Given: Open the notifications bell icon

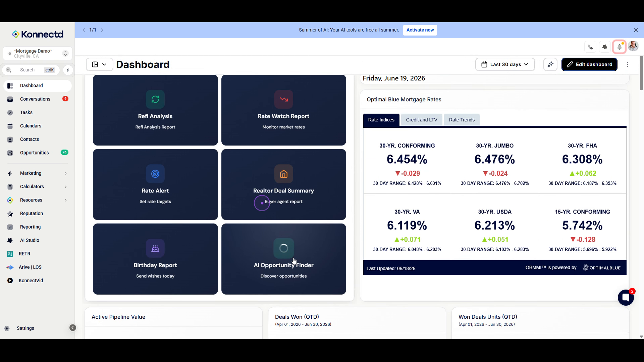Looking at the screenshot, I should [x=619, y=47].
